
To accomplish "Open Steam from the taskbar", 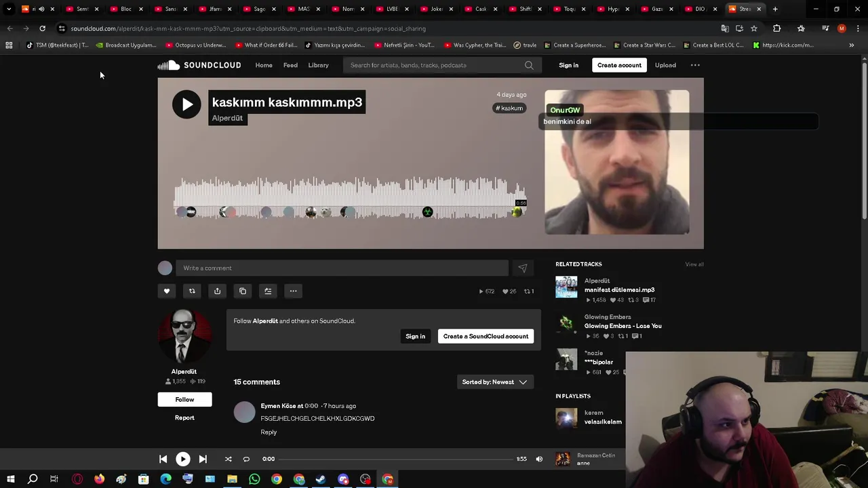I will click(321, 479).
